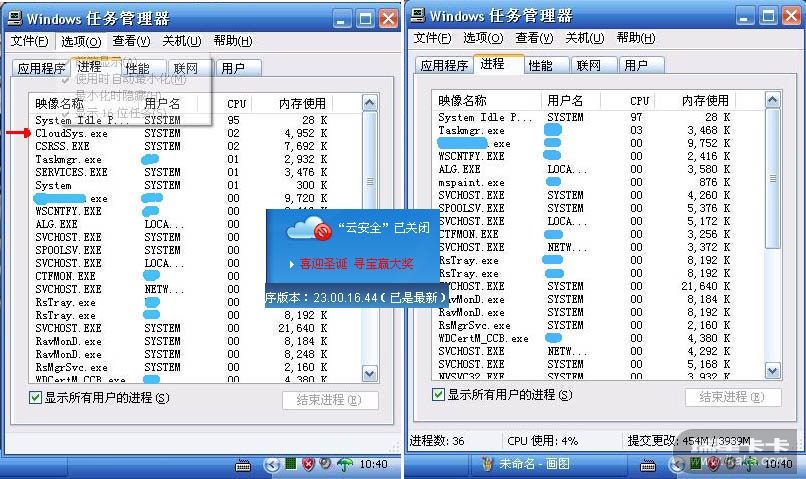The image size is (806, 479).
Task: Open 关机 menu in right Task Manager
Action: 584,38
